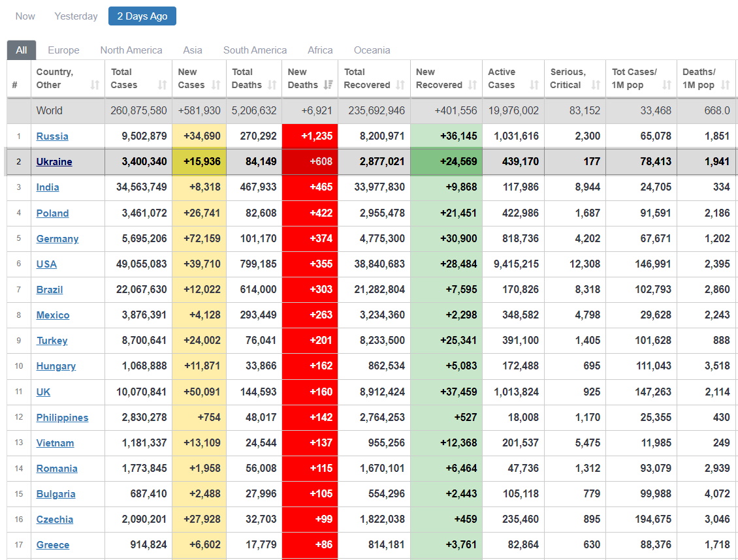Click sort icon in Serious, Critical header
This screenshot has width=738, height=560.
pyautogui.click(x=596, y=85)
